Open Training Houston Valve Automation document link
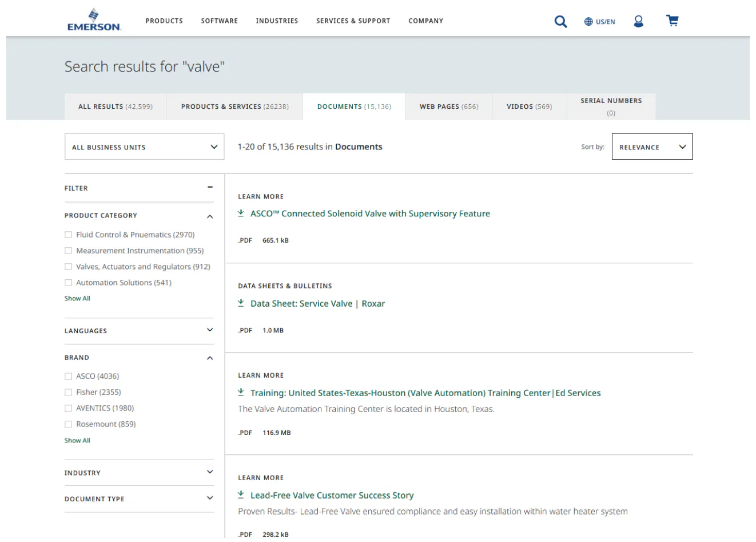 pyautogui.click(x=425, y=393)
